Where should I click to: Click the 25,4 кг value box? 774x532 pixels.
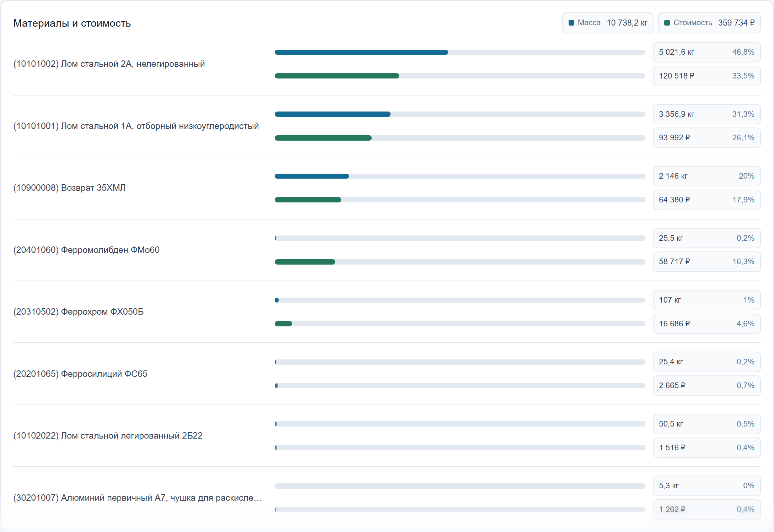[706, 362]
